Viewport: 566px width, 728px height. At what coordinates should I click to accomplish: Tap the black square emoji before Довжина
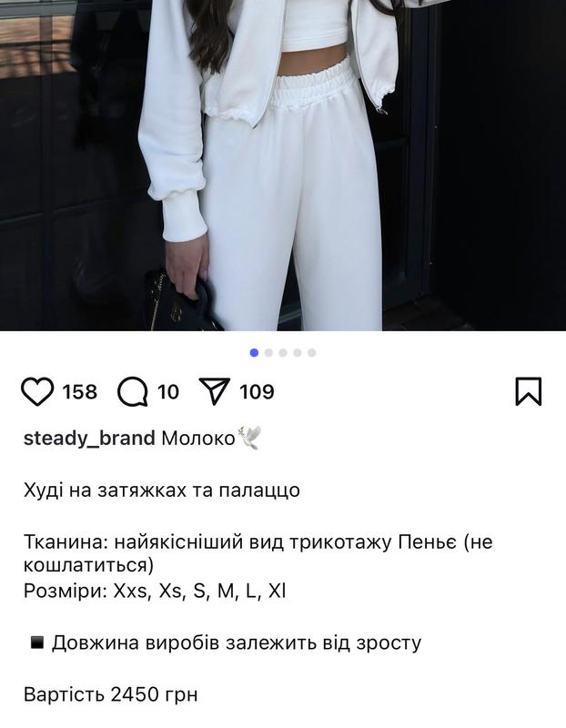[36, 642]
